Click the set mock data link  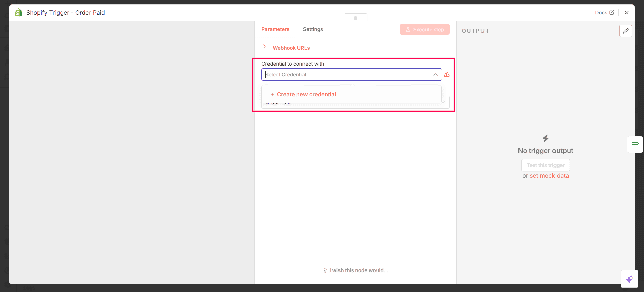(549, 176)
